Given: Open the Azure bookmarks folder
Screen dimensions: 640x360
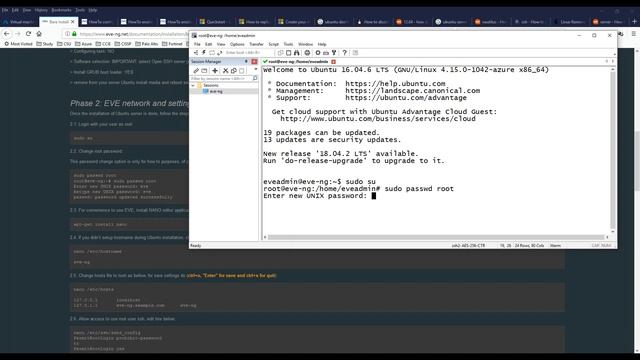Looking at the screenshot, I should tap(83, 44).
